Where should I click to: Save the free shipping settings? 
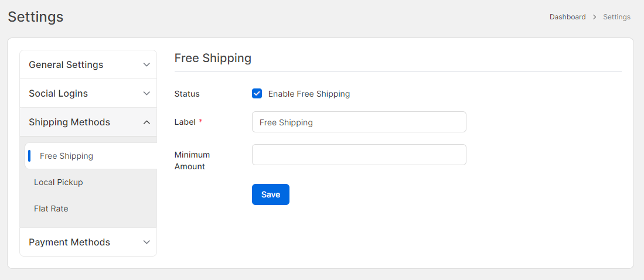click(271, 194)
